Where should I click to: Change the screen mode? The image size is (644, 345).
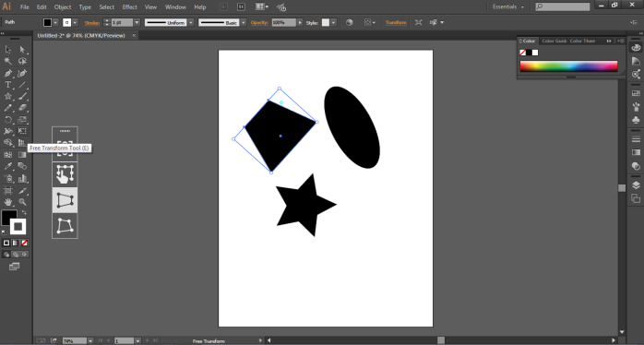pyautogui.click(x=15, y=267)
